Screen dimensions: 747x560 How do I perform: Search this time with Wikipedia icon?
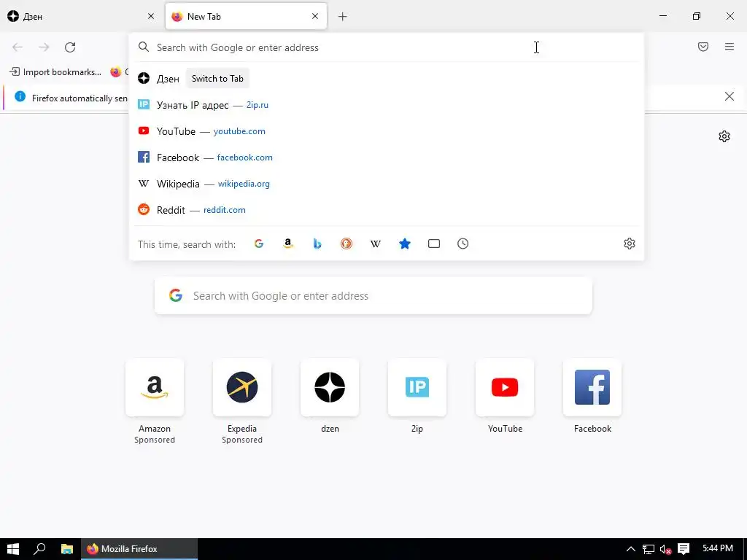(376, 244)
